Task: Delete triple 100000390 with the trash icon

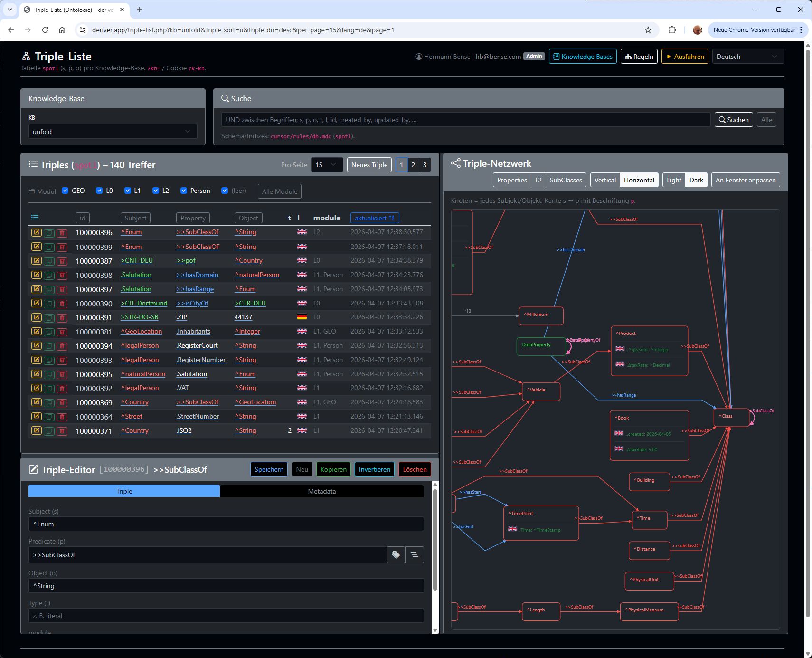Action: tap(62, 304)
